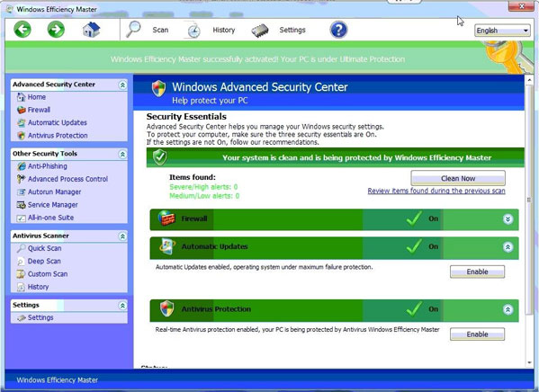Collapse the Other Security Tools section
Screen dimensions: 539x392
click(122, 155)
